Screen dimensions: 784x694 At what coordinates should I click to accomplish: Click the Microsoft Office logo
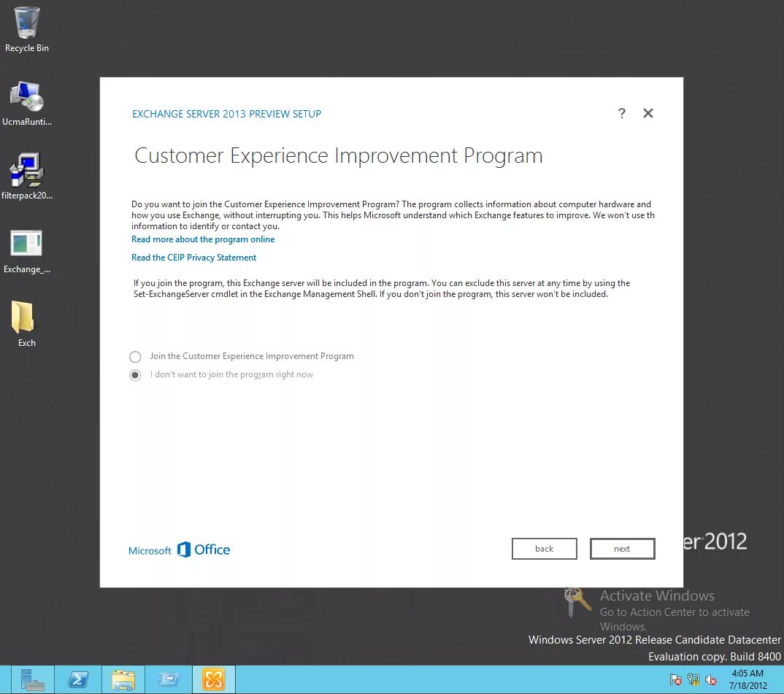(179, 550)
